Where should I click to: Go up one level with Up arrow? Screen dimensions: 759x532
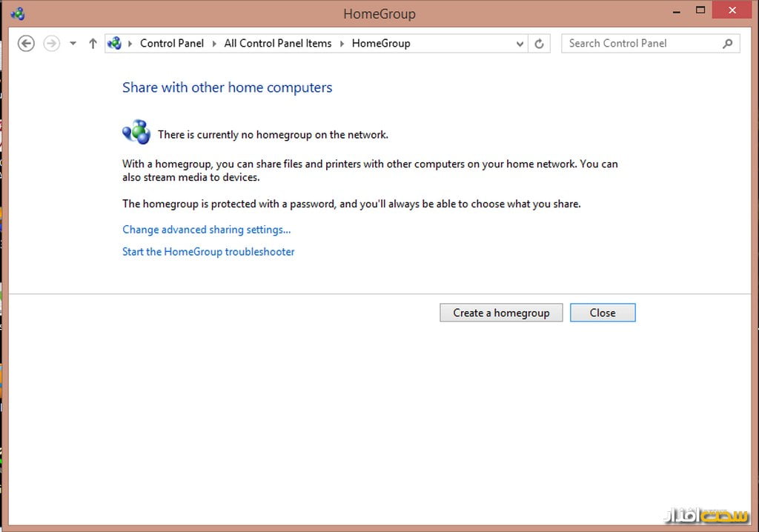93,44
